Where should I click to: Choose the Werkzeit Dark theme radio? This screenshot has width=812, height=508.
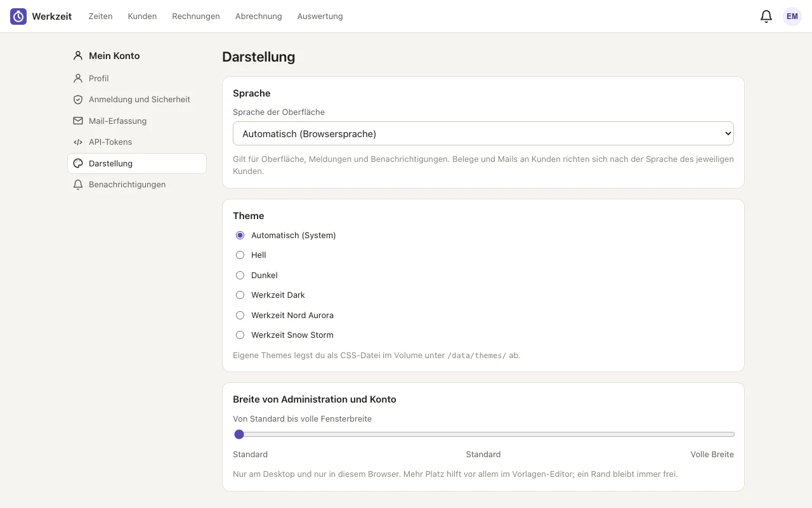click(x=240, y=295)
